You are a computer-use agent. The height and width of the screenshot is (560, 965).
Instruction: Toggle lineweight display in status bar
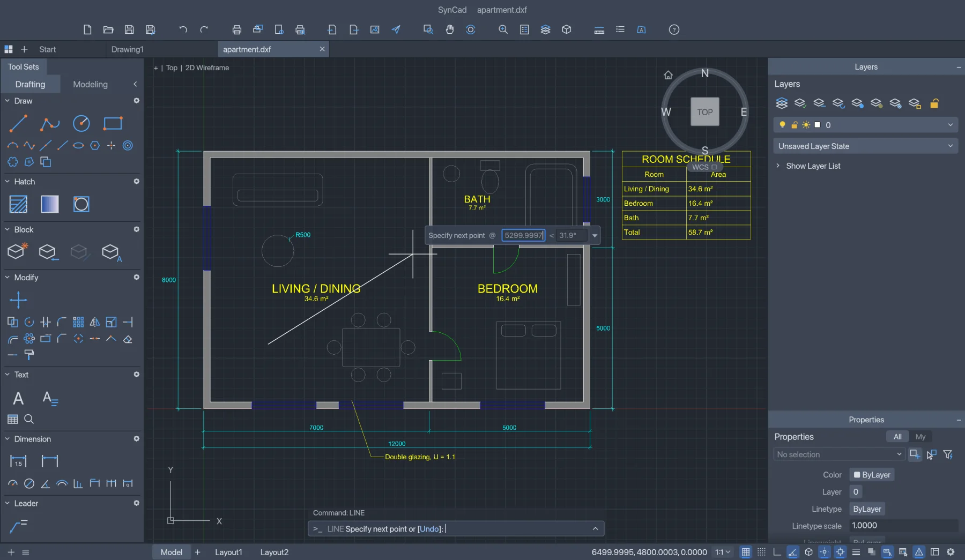(856, 552)
